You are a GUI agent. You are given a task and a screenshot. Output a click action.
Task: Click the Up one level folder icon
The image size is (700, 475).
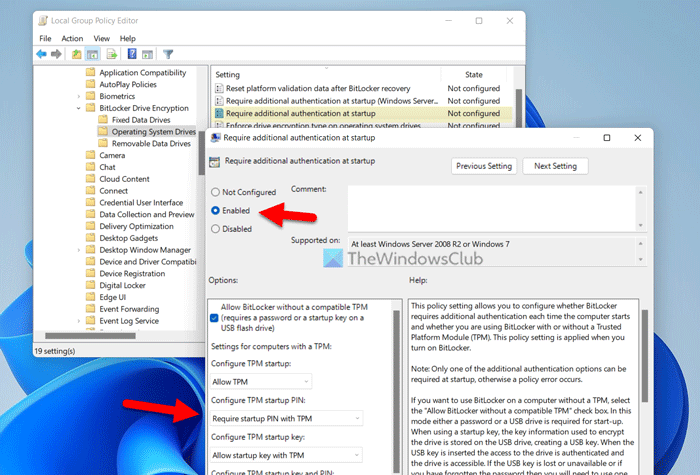(x=76, y=54)
